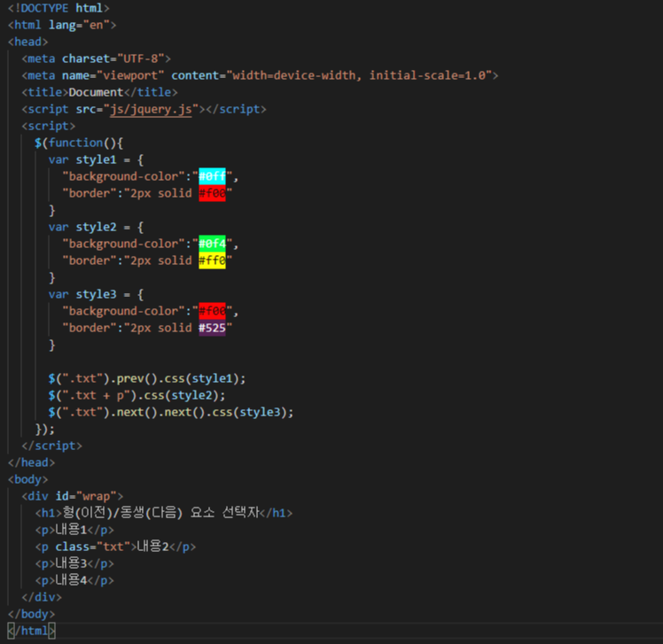Click the p class="txt" 내용2 line
This screenshot has height=644, width=663.
(115, 547)
